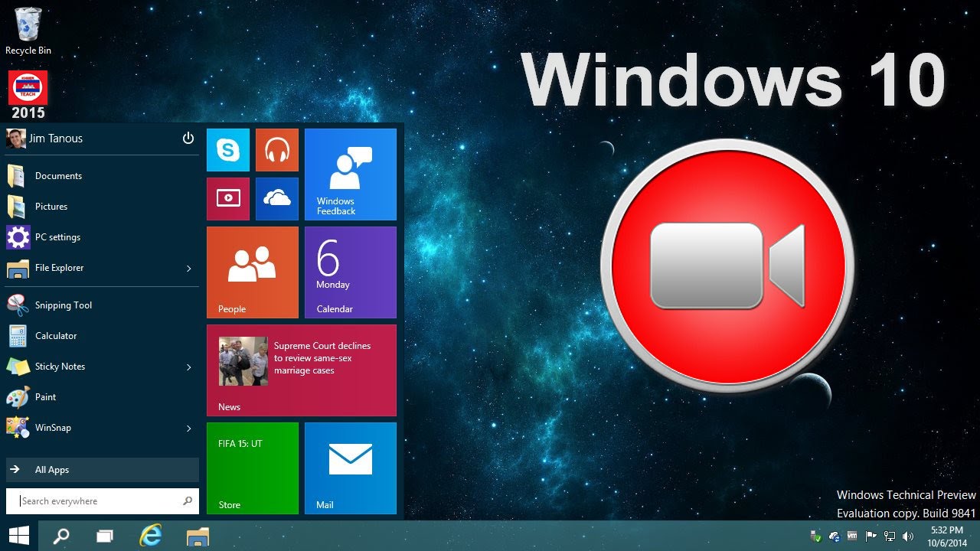Open the Mail tile
980x551 pixels.
coord(351,468)
